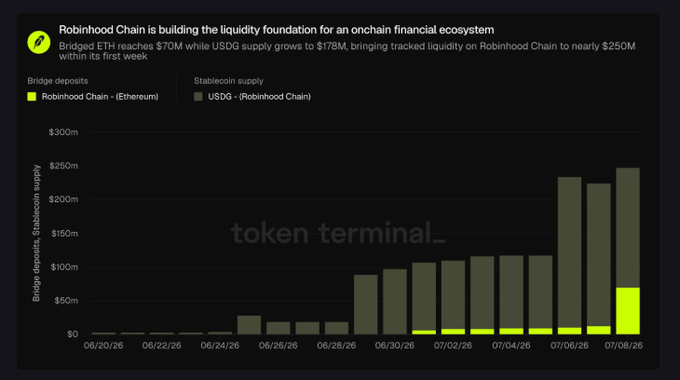Click the $250m y-axis label
This screenshot has height=380, width=680.
63,166
